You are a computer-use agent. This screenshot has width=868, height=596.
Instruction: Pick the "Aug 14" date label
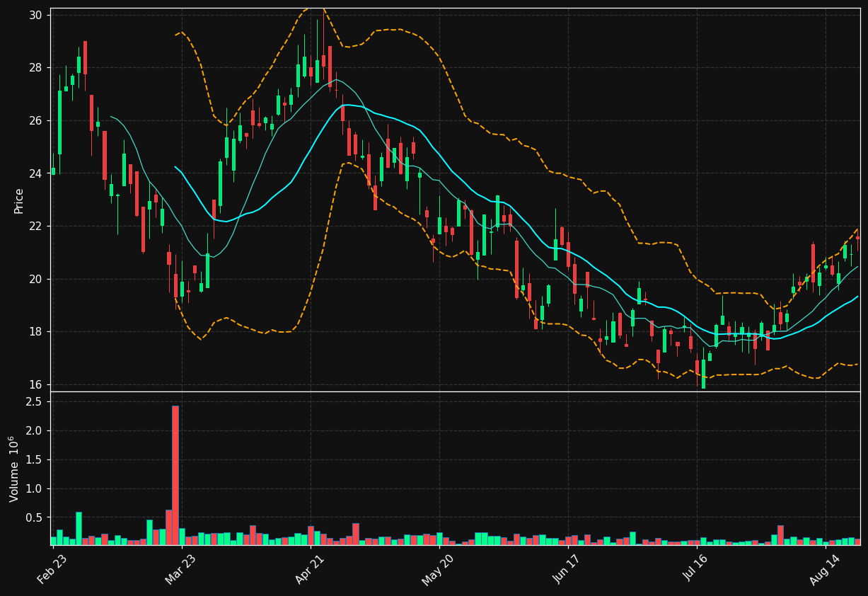(824, 570)
